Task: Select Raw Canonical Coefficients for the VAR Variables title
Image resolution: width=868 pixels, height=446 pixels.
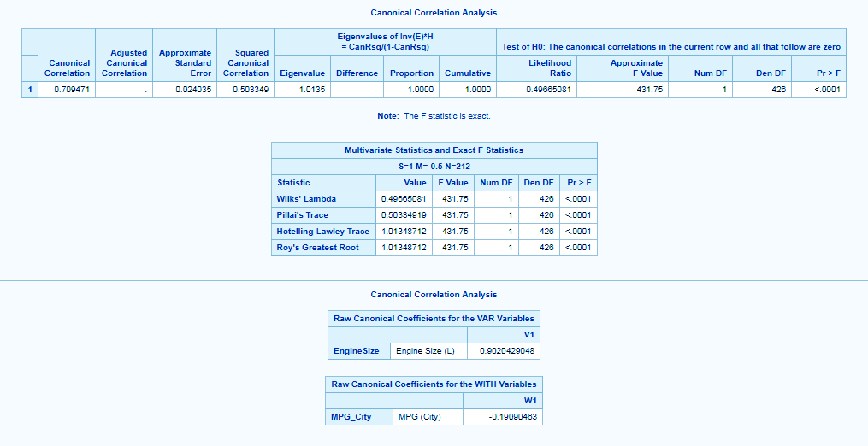Action: (x=434, y=318)
